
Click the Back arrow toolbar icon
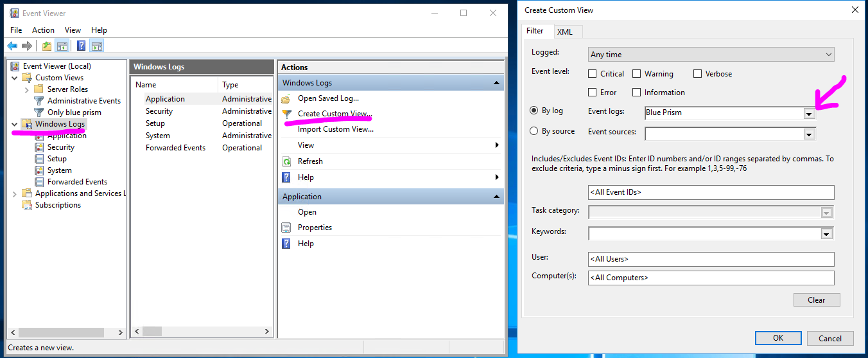(x=12, y=46)
